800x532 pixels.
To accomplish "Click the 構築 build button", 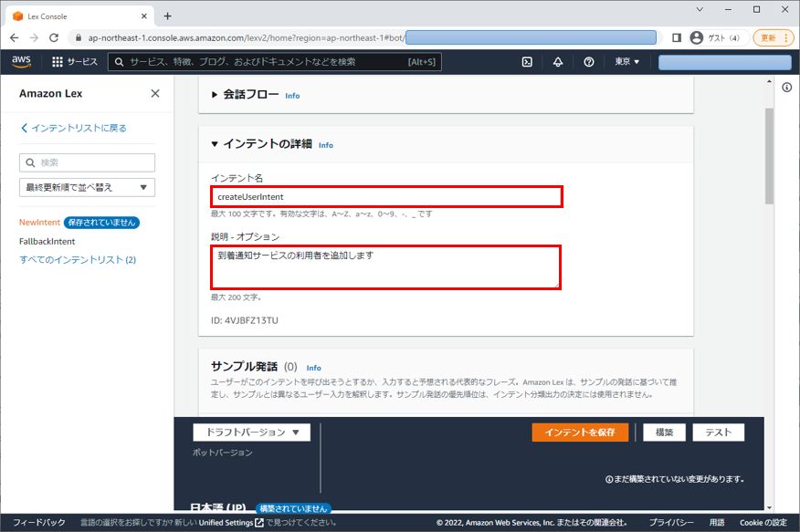I will pos(664,433).
